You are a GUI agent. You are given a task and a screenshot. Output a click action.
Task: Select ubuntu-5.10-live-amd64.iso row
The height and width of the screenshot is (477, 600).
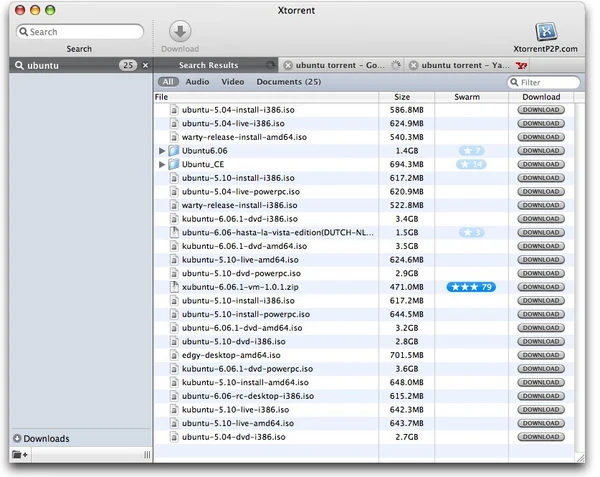click(x=364, y=423)
